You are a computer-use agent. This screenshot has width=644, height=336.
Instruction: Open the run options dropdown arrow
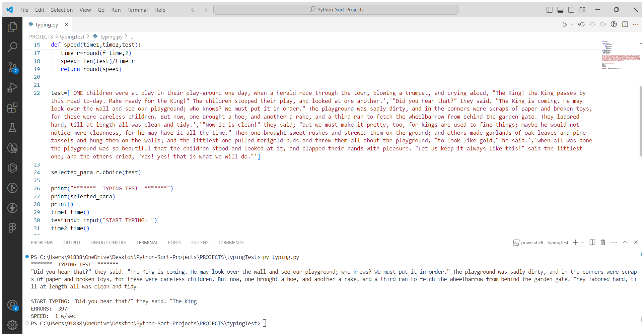pyautogui.click(x=572, y=24)
